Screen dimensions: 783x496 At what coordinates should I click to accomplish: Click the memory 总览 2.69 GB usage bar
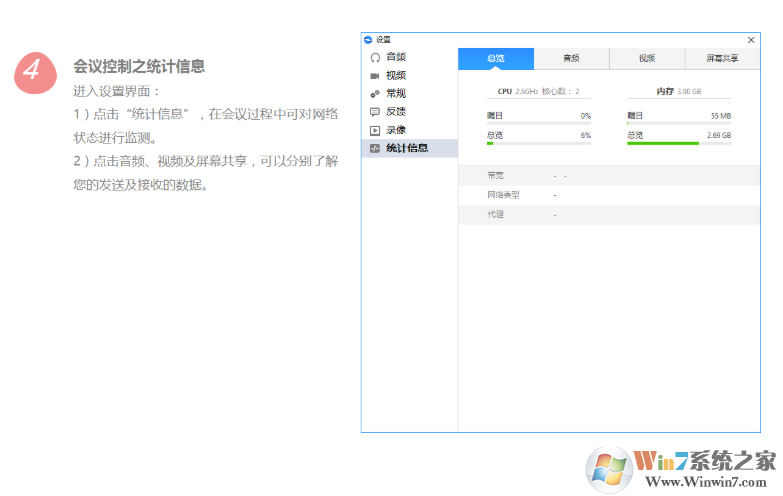(679, 143)
